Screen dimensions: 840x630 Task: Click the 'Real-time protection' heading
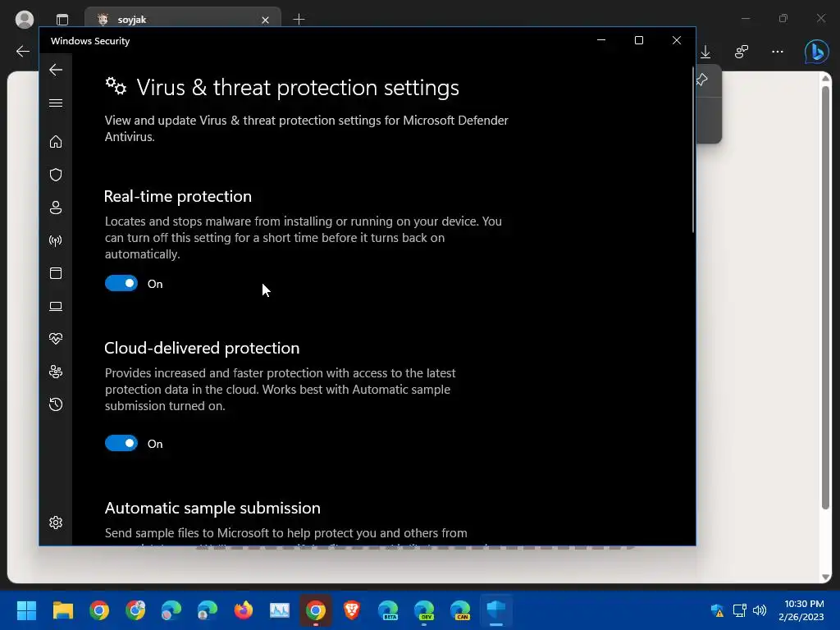[178, 197]
